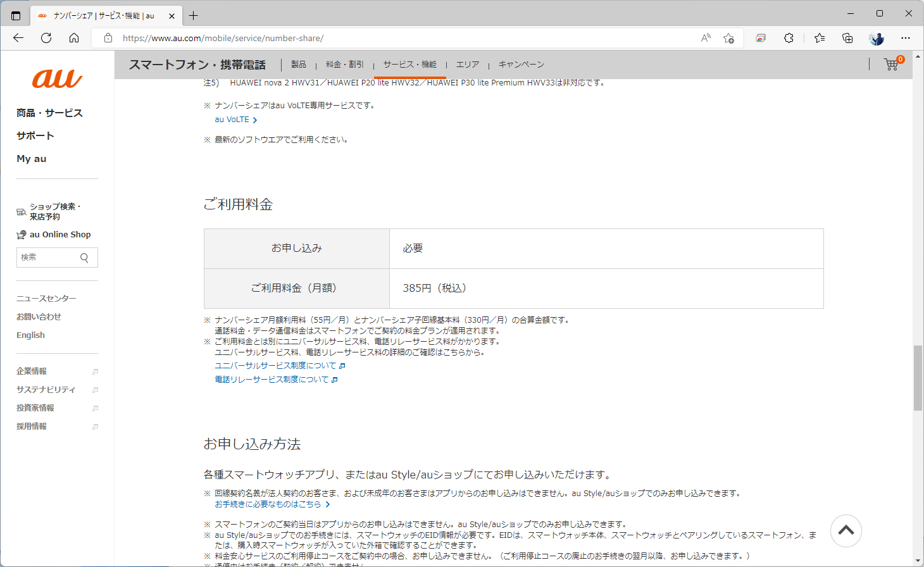The width and height of the screenshot is (924, 567).
Task: Open the au VoLTE link
Action: 232,119
